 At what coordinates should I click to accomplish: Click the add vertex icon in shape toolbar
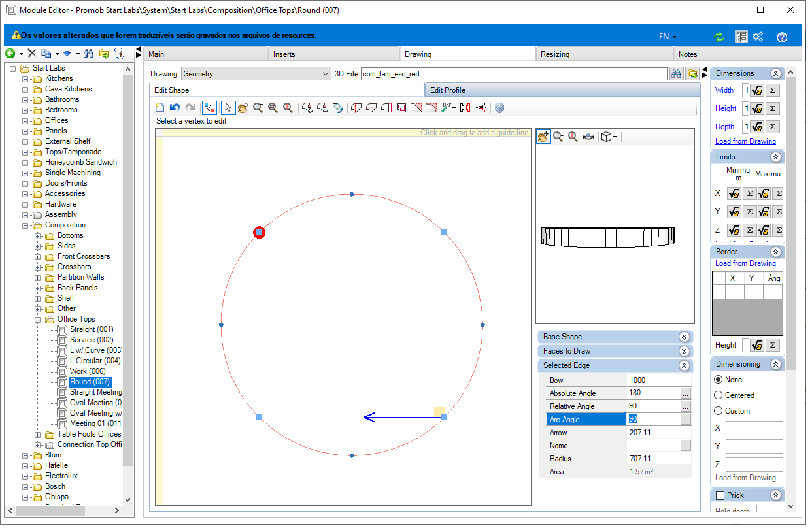pos(307,108)
